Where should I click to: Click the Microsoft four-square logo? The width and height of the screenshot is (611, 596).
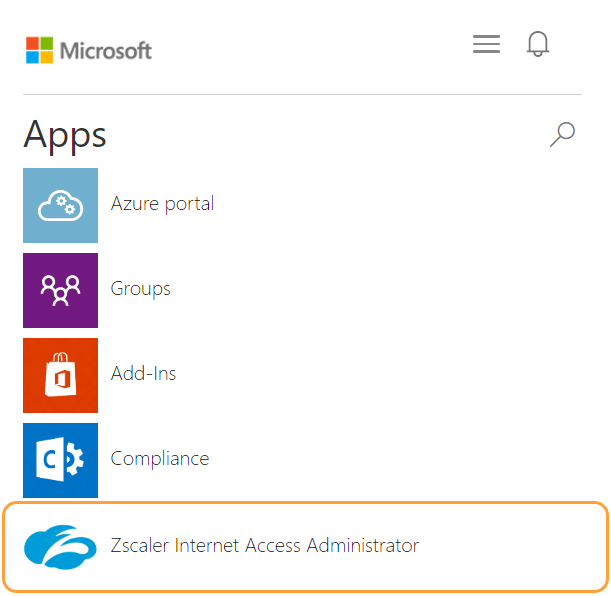(39, 50)
